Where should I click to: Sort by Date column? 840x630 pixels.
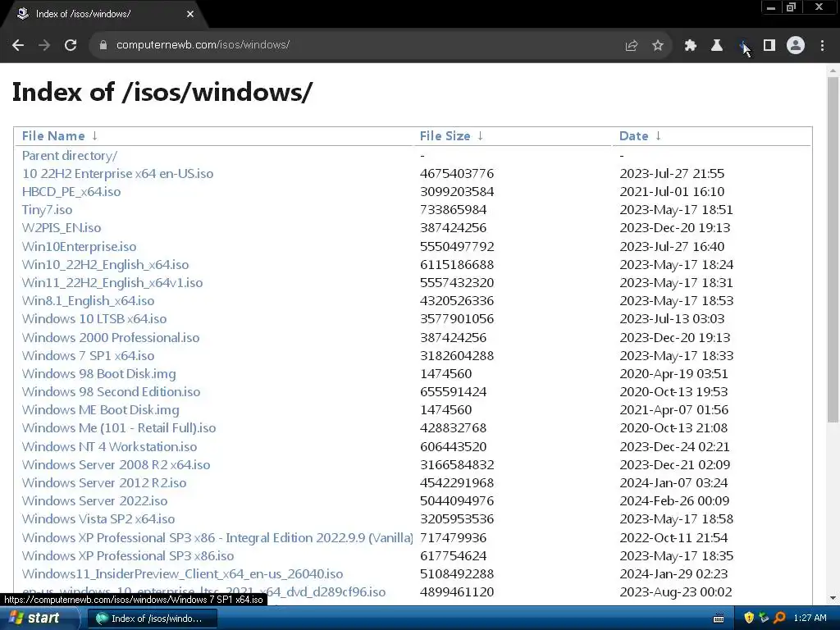click(x=634, y=136)
